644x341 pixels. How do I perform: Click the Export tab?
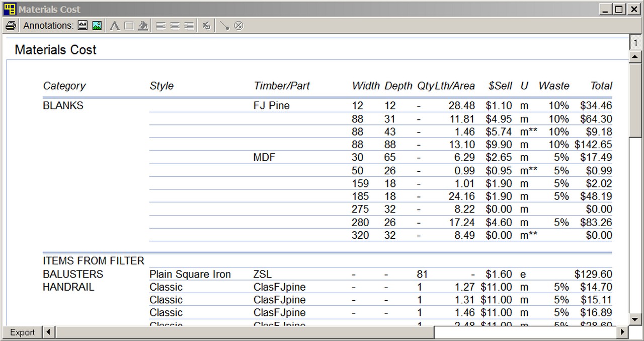[x=21, y=332]
